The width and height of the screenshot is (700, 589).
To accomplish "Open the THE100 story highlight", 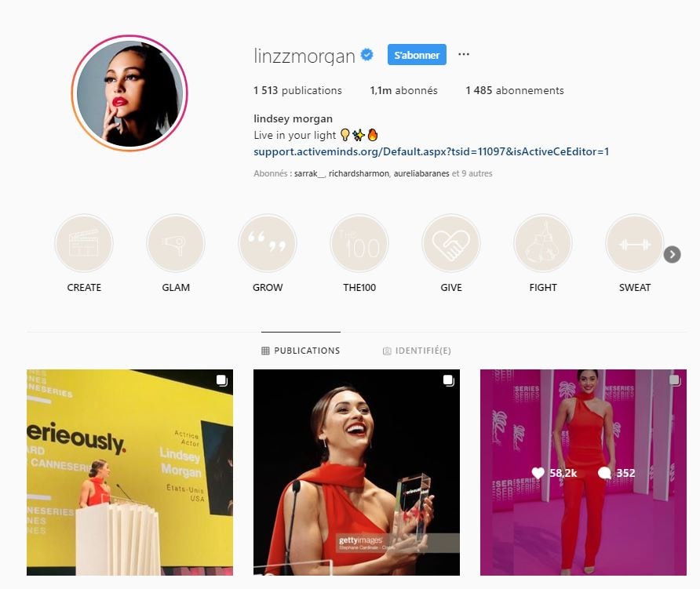I will [x=359, y=243].
